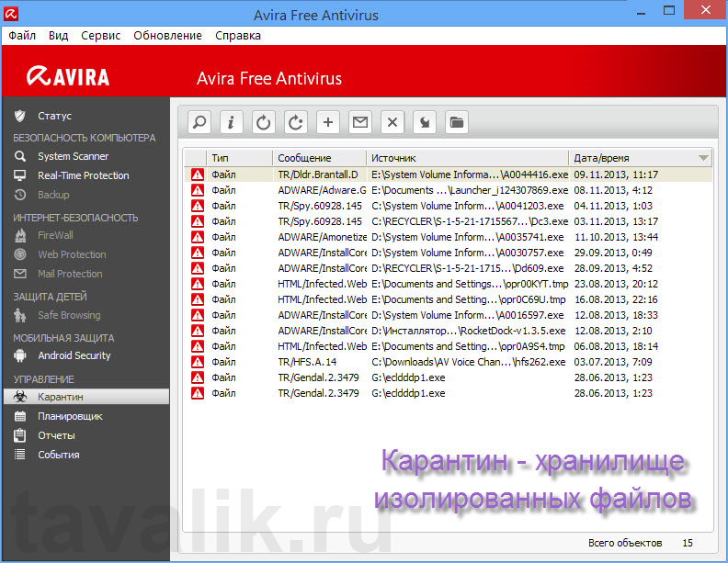
Task: Open Планировщик section
Action: tap(70, 416)
